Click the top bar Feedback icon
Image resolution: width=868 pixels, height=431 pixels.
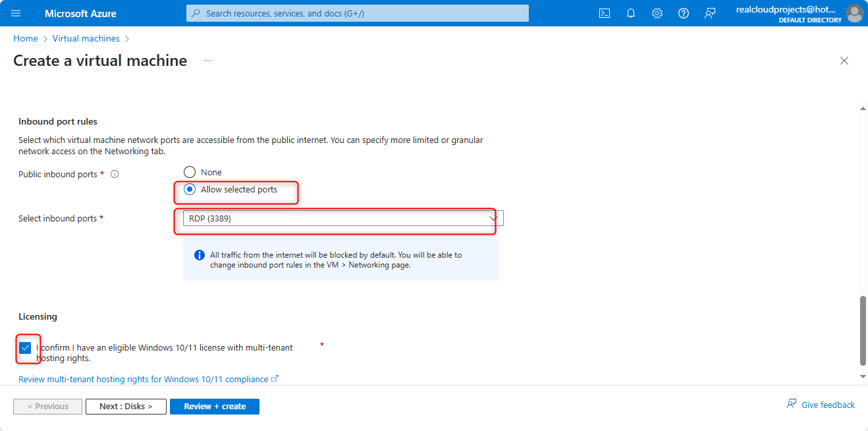click(x=709, y=13)
